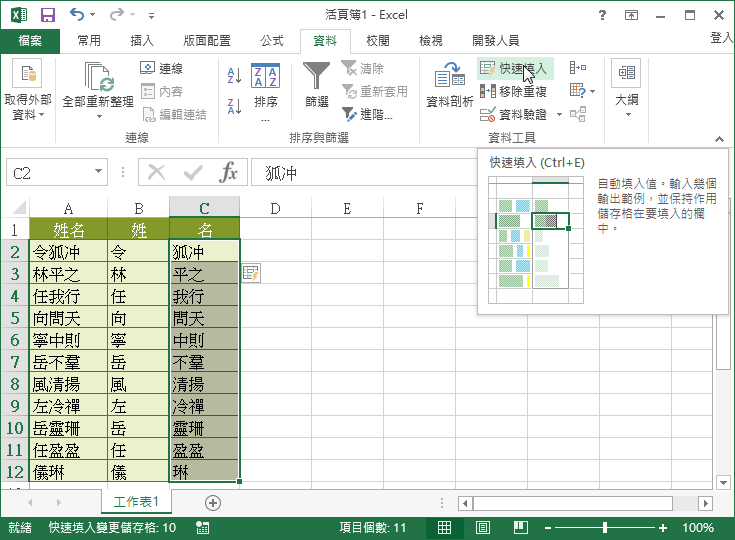Image resolution: width=735 pixels, height=540 pixels.
Task: Expand 大綱 dropdown arrow
Action: [x=628, y=115]
